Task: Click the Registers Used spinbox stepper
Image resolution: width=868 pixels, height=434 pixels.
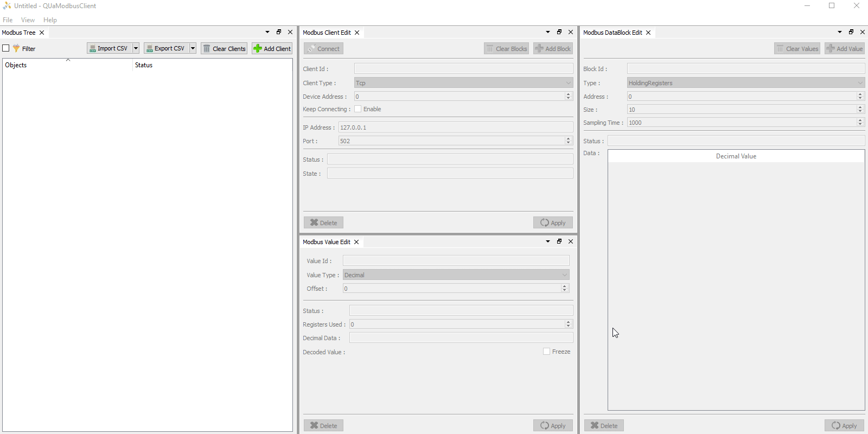Action: tap(569, 324)
